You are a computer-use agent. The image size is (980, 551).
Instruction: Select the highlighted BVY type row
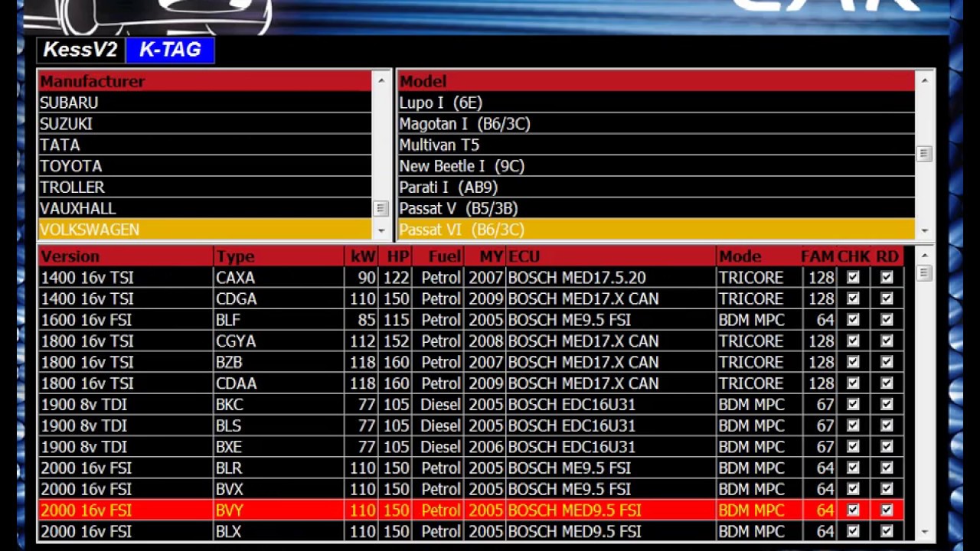point(471,510)
